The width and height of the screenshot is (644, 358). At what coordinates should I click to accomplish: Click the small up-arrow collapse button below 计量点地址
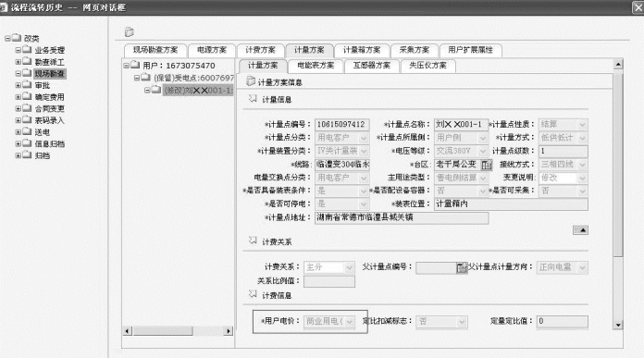580,230
